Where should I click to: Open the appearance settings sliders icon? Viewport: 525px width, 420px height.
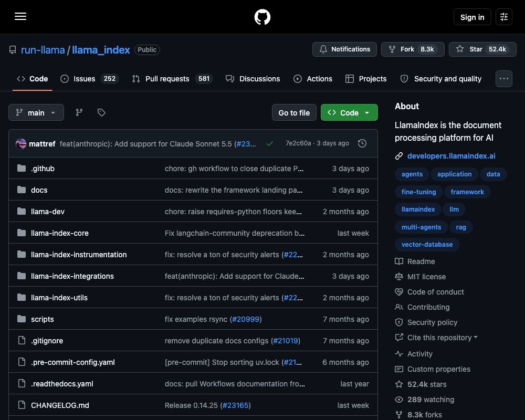pos(504,17)
